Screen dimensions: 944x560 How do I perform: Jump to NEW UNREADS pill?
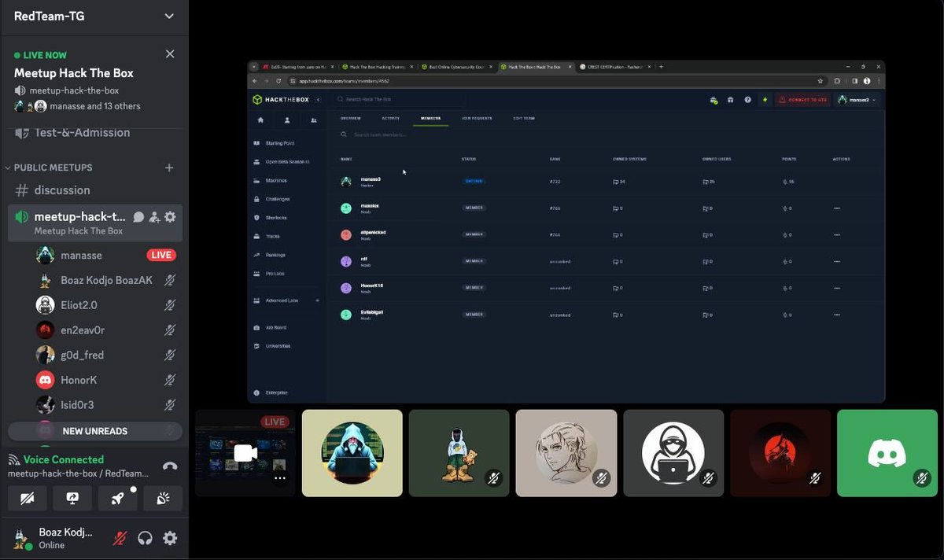coord(94,431)
